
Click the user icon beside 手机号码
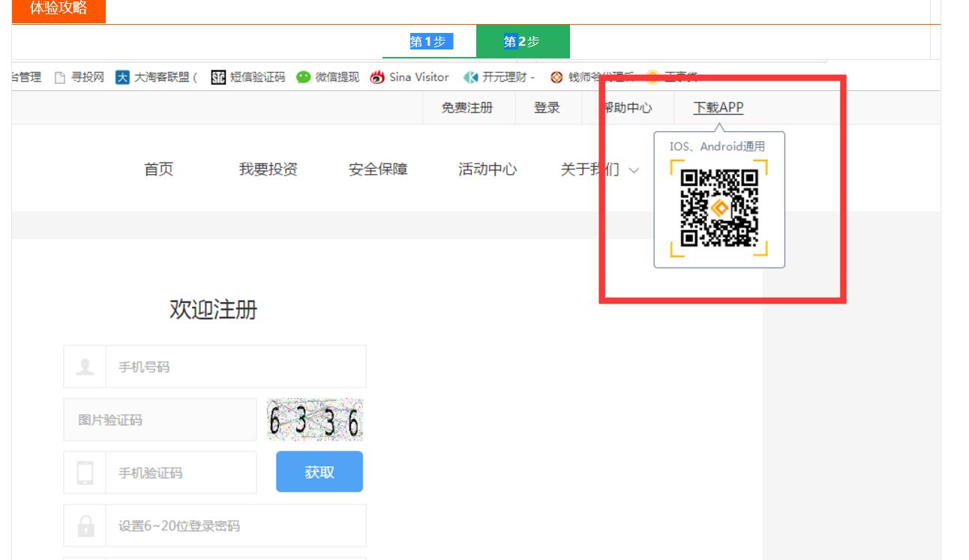coord(85,367)
